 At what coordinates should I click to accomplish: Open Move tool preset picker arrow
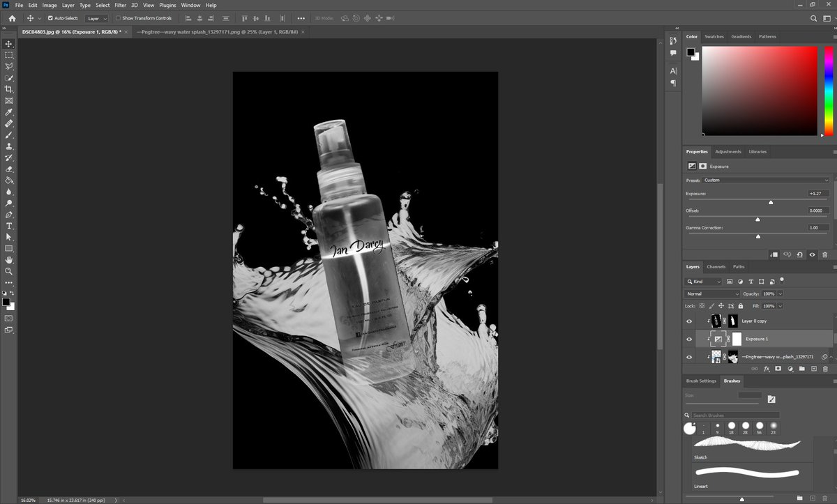39,18
